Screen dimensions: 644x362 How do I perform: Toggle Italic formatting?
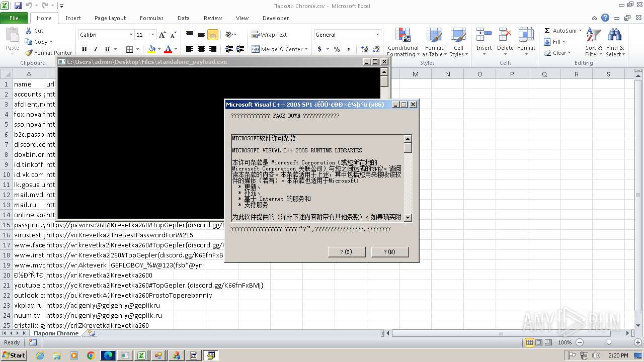tap(96, 49)
